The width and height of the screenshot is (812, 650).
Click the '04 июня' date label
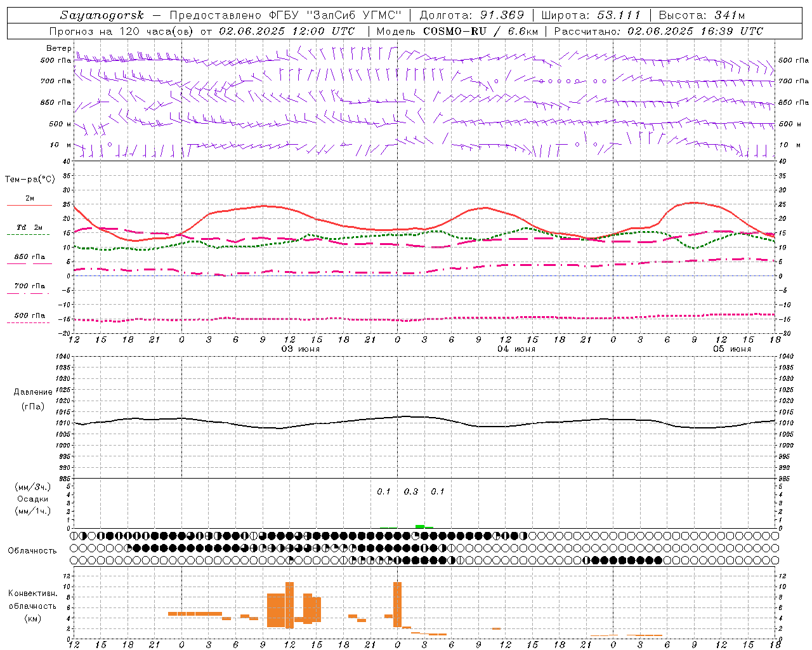click(516, 349)
